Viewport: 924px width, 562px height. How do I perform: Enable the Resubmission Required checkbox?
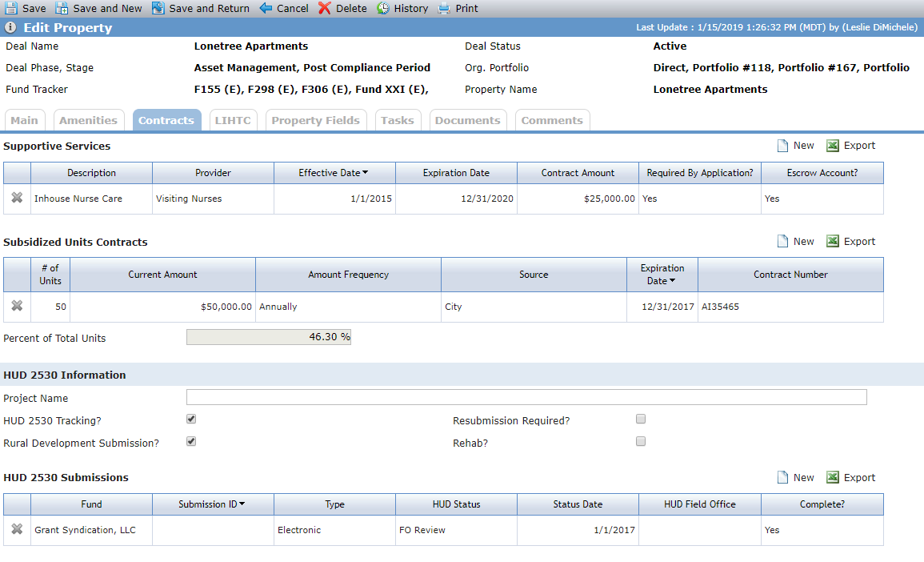[641, 419]
